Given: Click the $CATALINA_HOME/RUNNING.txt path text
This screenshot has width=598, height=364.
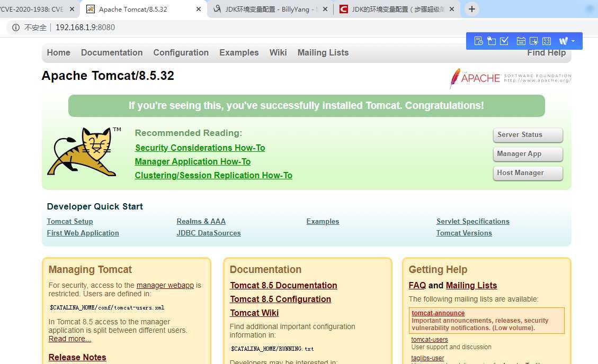Looking at the screenshot, I should 272,348.
